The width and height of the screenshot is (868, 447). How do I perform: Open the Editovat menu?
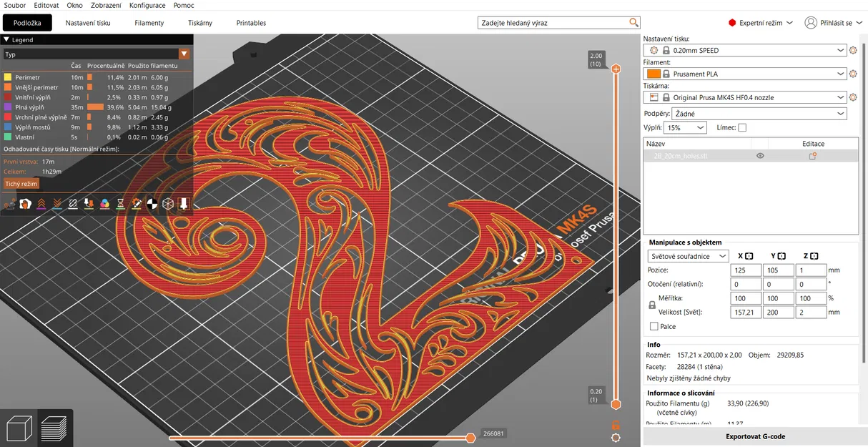pyautogui.click(x=46, y=5)
